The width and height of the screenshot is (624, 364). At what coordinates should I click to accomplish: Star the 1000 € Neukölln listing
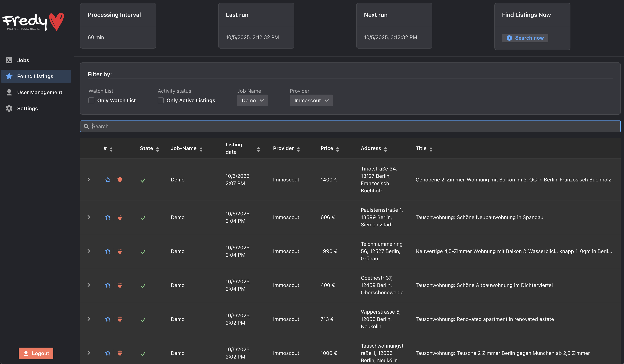pyautogui.click(x=108, y=353)
